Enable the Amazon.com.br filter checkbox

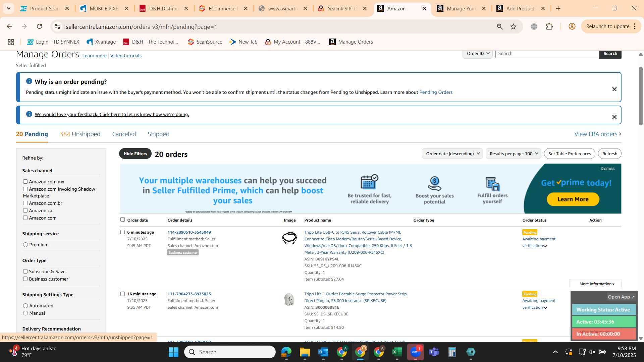tap(25, 203)
